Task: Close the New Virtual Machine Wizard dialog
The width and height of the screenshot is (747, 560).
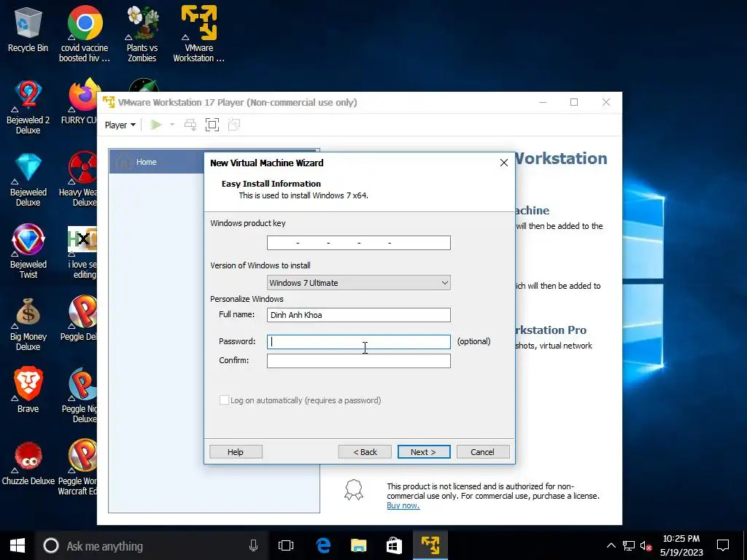Action: pyautogui.click(x=503, y=163)
